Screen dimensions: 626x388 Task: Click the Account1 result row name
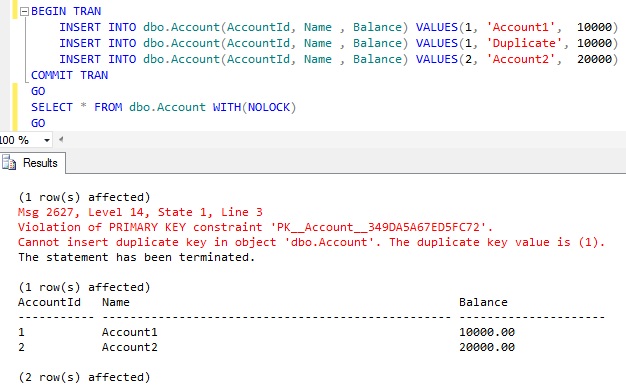click(130, 332)
